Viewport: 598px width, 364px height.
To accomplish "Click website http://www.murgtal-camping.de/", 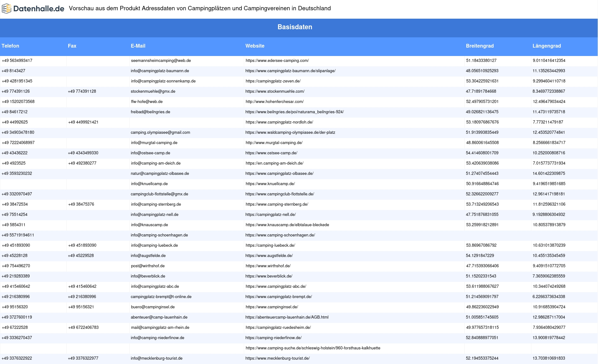I will [274, 143].
